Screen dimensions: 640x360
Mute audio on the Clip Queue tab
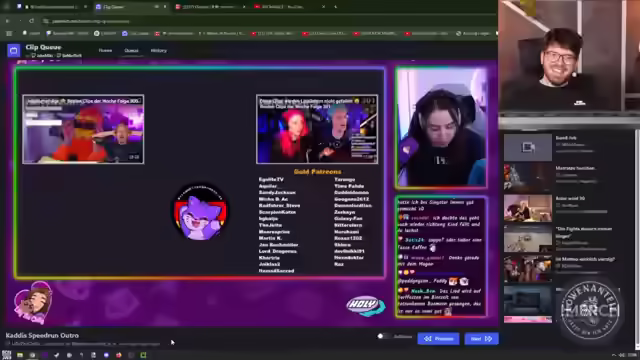tap(157, 7)
